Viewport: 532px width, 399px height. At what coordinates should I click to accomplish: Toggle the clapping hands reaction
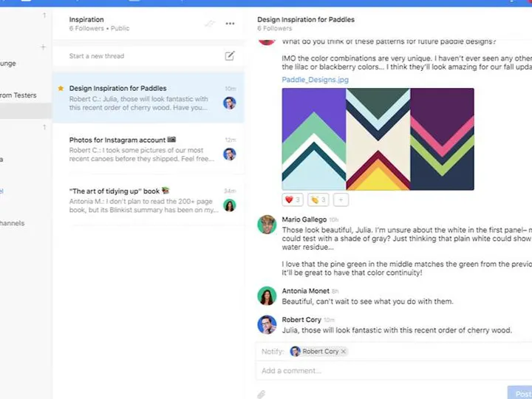coord(318,199)
